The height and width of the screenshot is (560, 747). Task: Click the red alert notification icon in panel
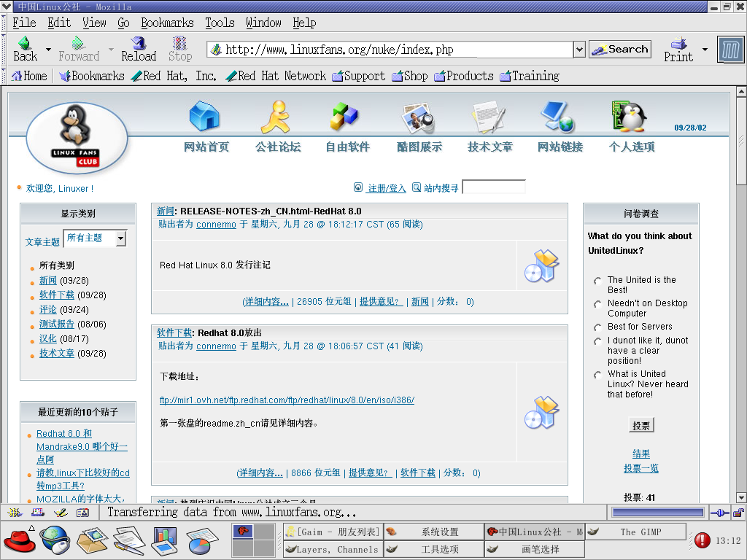(703, 540)
